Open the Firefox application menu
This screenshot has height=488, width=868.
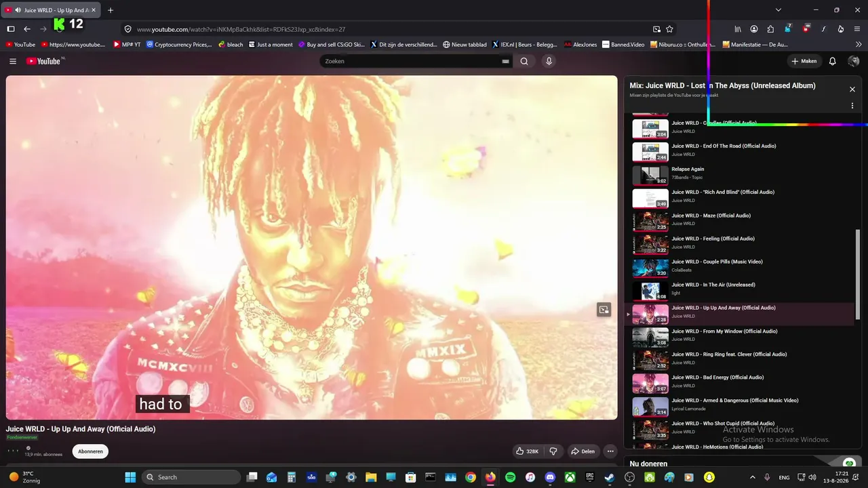[x=858, y=29]
